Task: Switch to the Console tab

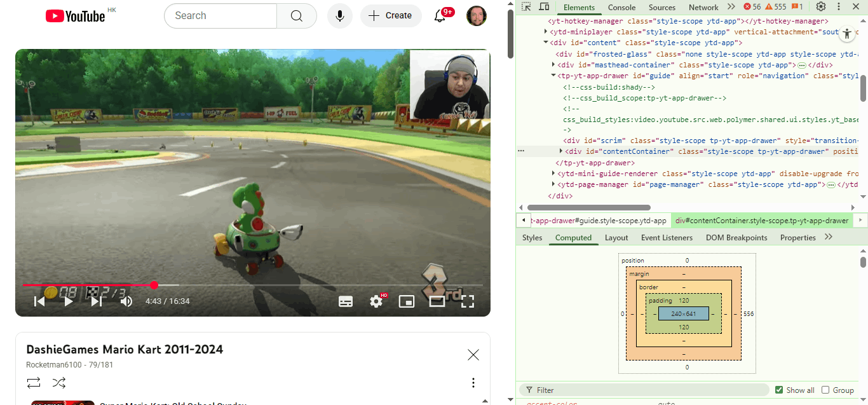Action: (621, 8)
